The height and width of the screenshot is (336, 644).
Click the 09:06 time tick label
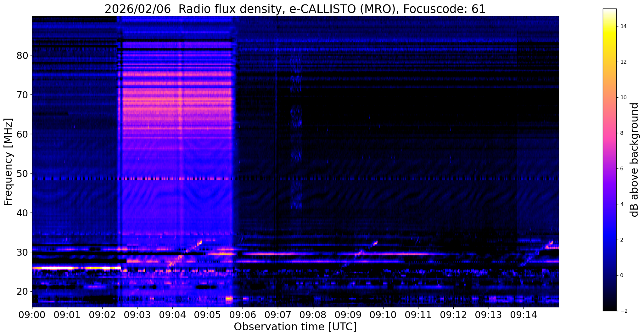tap(243, 315)
